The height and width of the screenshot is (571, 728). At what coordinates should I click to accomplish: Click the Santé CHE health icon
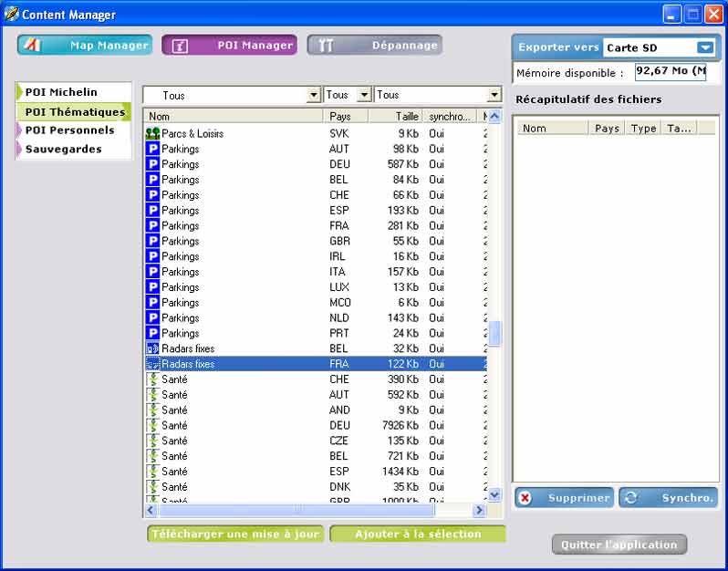tap(152, 379)
